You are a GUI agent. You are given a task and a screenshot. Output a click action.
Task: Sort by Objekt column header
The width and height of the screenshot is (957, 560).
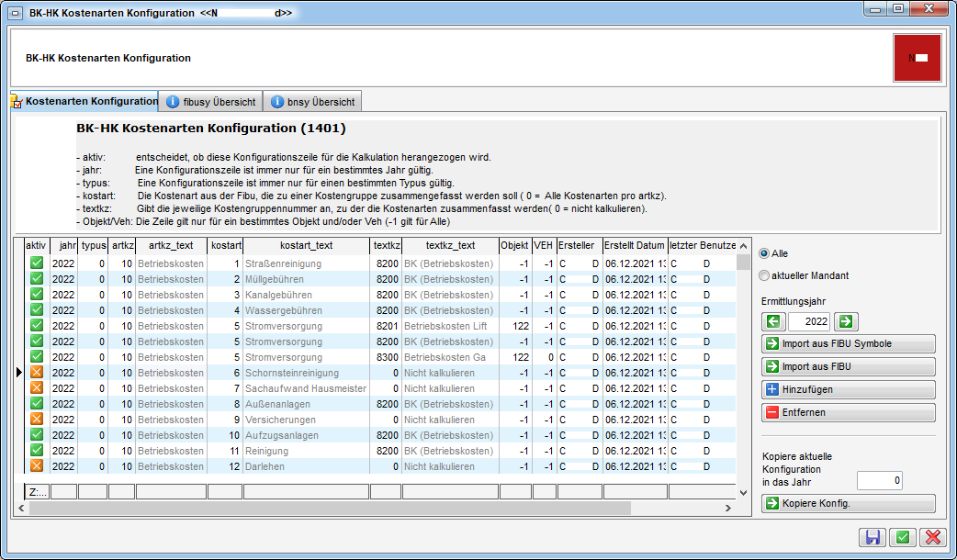pos(514,245)
